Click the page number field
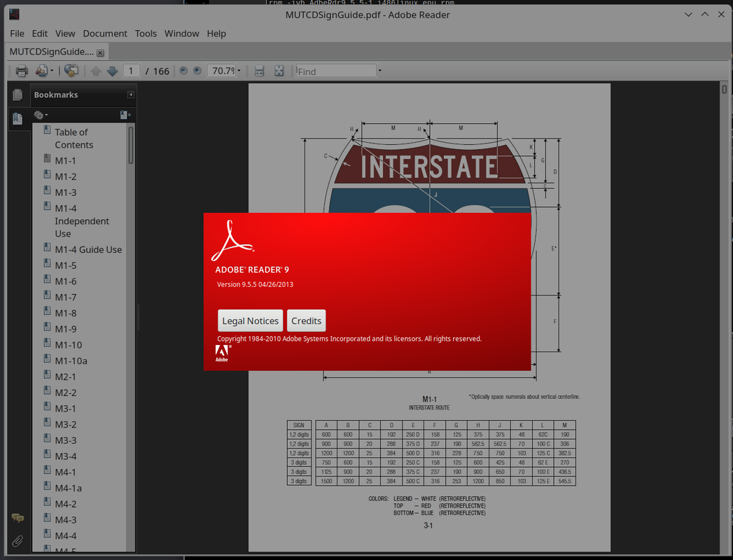 tap(132, 71)
